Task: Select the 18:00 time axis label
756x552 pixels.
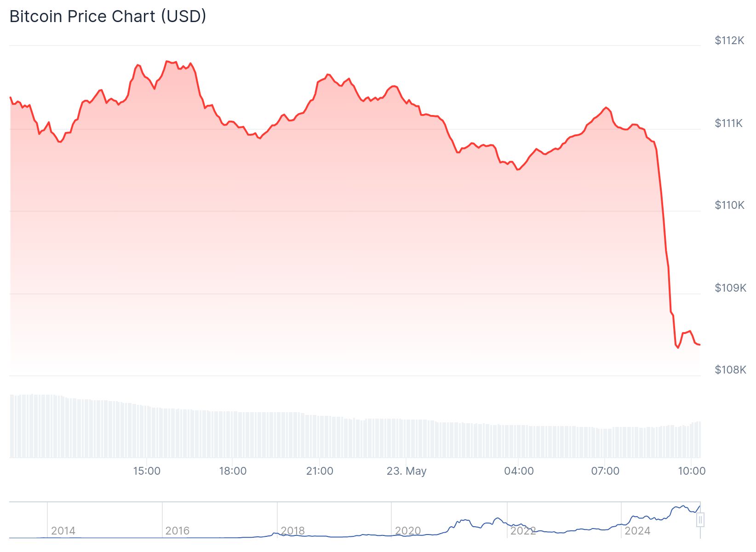Action: coord(233,471)
